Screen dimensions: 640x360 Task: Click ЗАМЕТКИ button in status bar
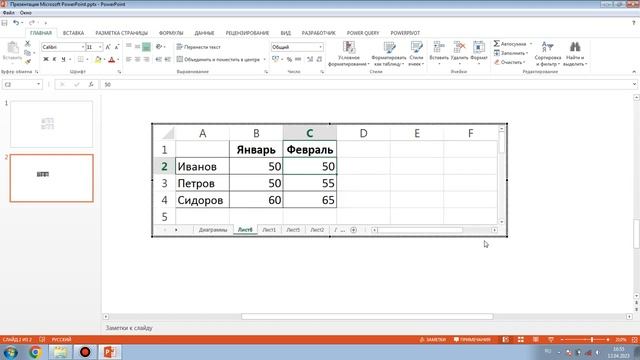[433, 340]
